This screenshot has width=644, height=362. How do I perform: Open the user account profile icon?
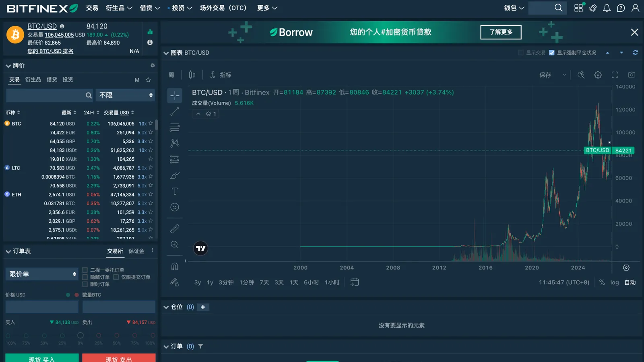pyautogui.click(x=636, y=8)
